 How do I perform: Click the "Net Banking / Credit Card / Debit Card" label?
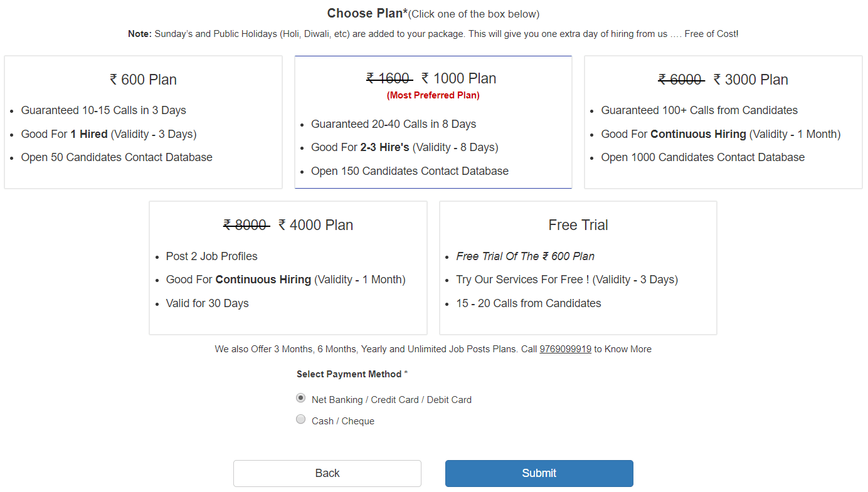click(391, 400)
